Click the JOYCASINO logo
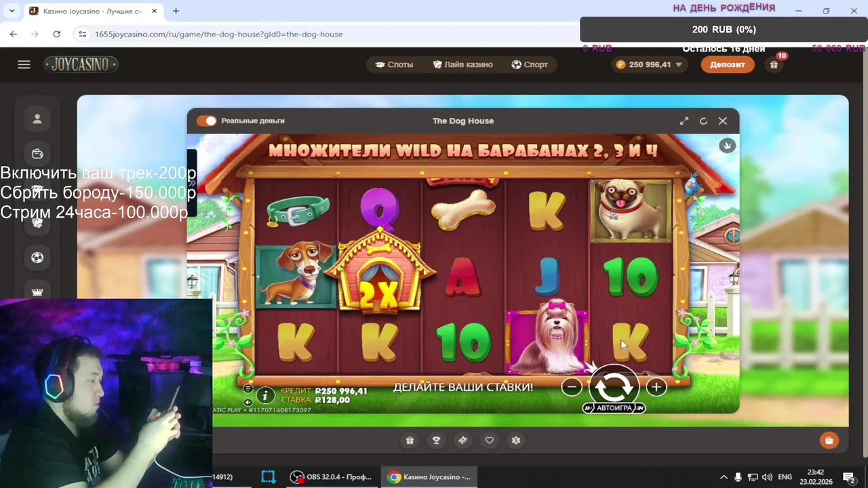The image size is (868, 488). 81,64
